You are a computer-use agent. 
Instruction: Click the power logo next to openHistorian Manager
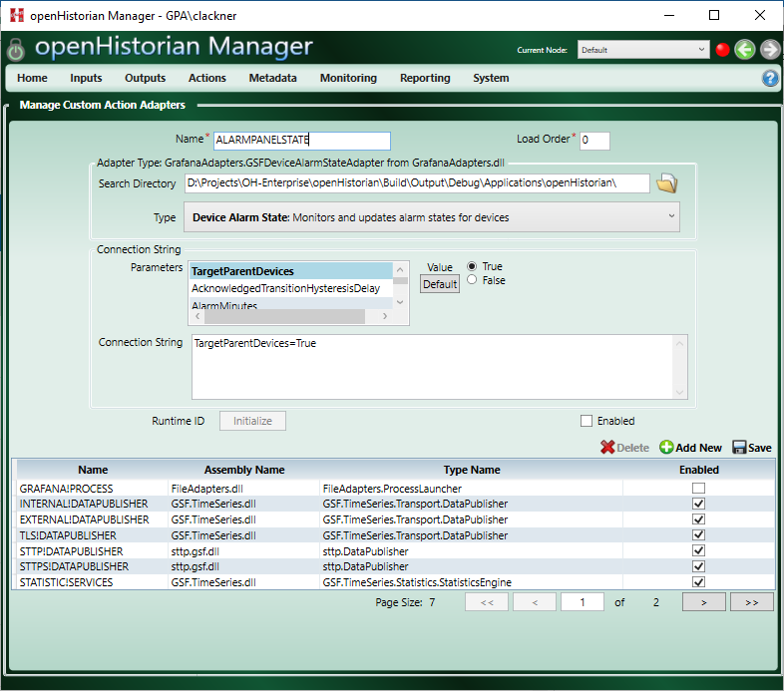(x=16, y=50)
